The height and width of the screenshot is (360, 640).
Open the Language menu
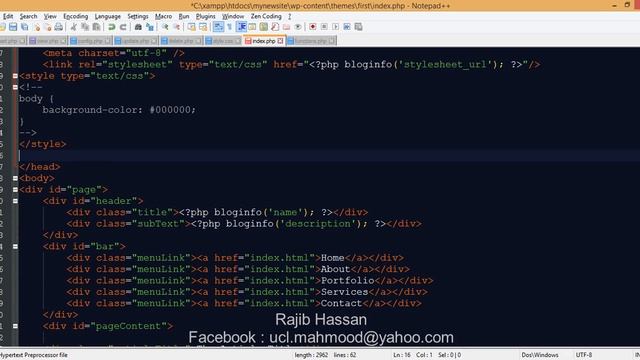pos(108,16)
